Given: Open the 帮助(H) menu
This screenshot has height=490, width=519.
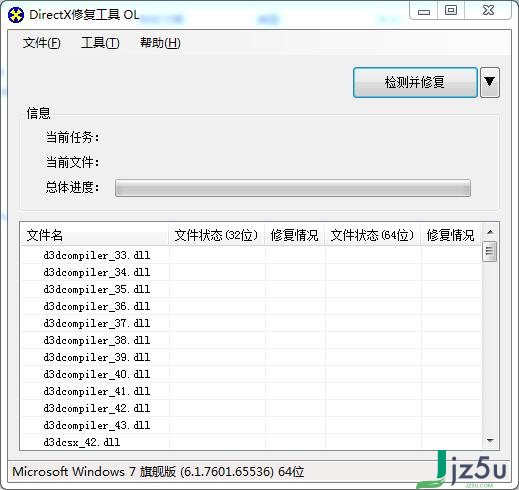Looking at the screenshot, I should pyautogui.click(x=160, y=43).
